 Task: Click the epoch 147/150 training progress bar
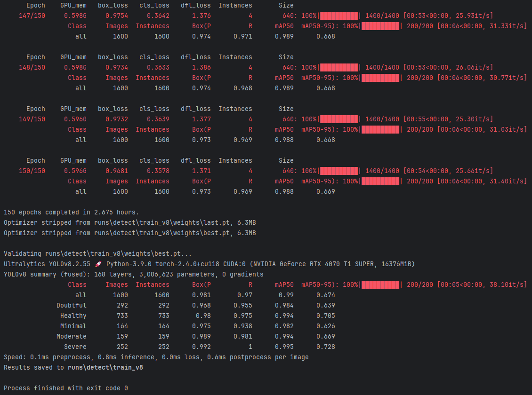pos(339,16)
